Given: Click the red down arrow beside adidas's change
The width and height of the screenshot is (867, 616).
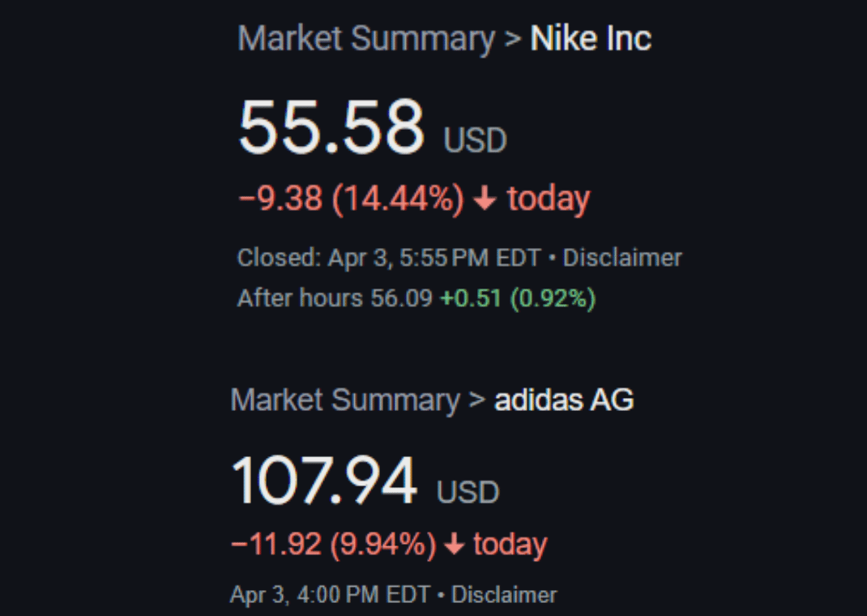Looking at the screenshot, I should [455, 545].
